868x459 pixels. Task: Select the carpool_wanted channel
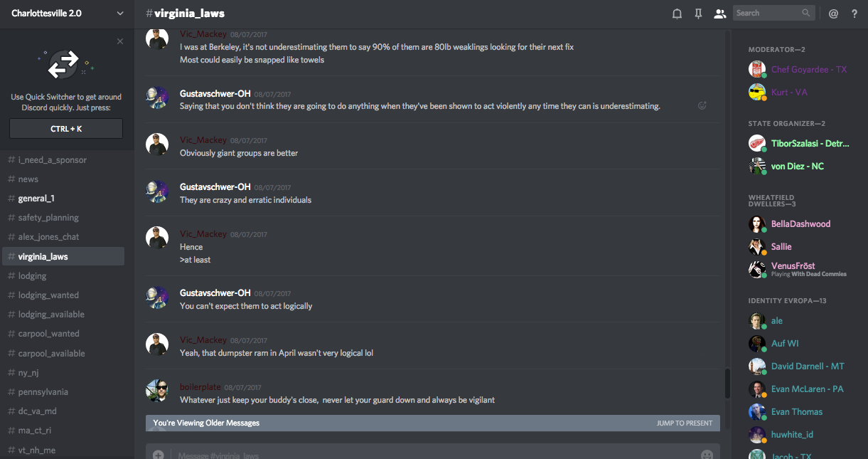48,334
